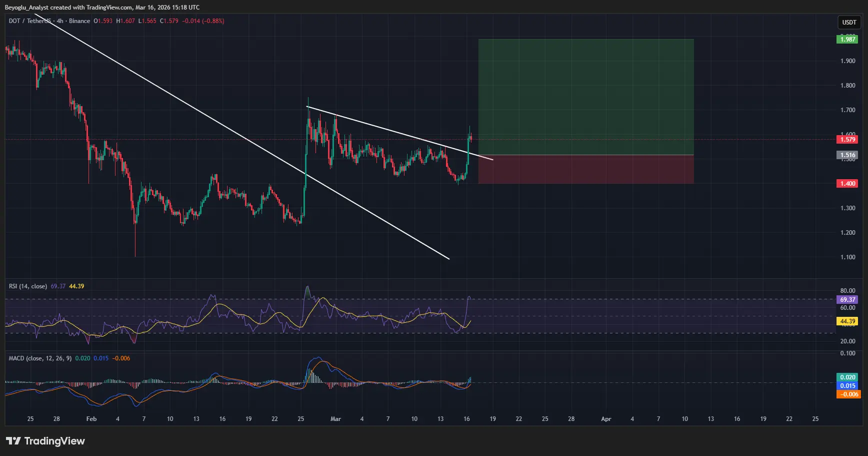Click the yellow 44.39 tag on RSI scale
The width and height of the screenshot is (868, 456).
point(847,321)
